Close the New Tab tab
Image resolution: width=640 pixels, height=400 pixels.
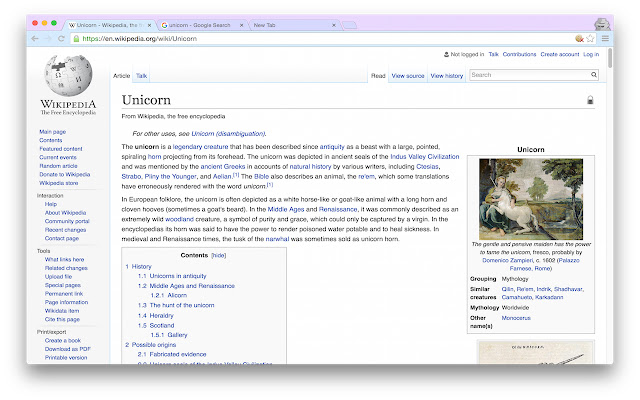click(x=334, y=25)
